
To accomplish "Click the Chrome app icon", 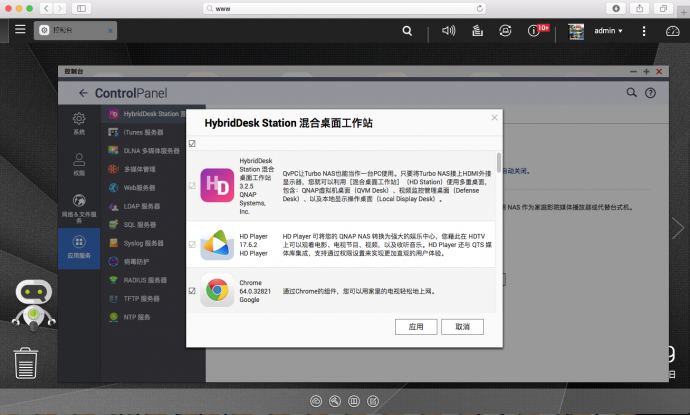I will (217, 290).
